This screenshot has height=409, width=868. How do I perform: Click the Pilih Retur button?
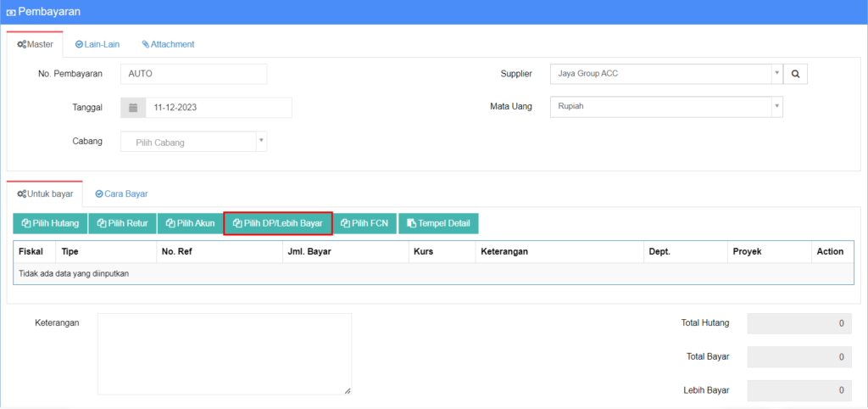pyautogui.click(x=122, y=223)
